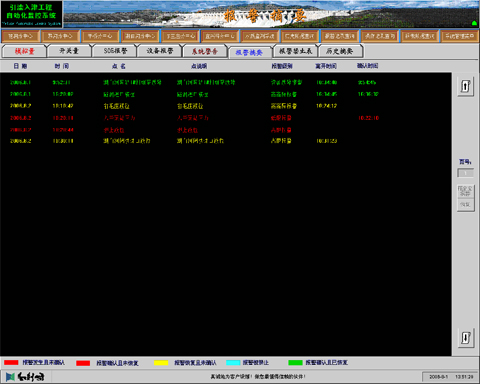480x384 pixels.
Task: Click the cyan legend color swatch
Action: point(233,363)
